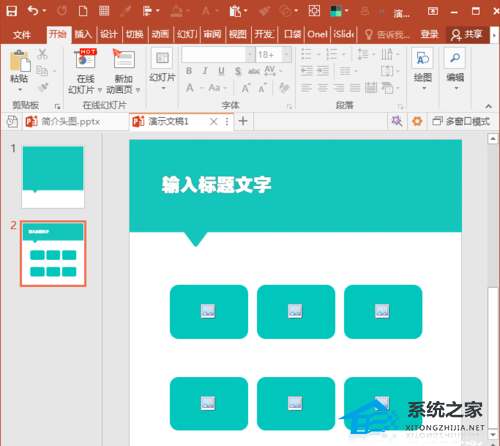Collapse the ribbon with the chevron
This screenshot has width=500, height=446.
[x=488, y=106]
